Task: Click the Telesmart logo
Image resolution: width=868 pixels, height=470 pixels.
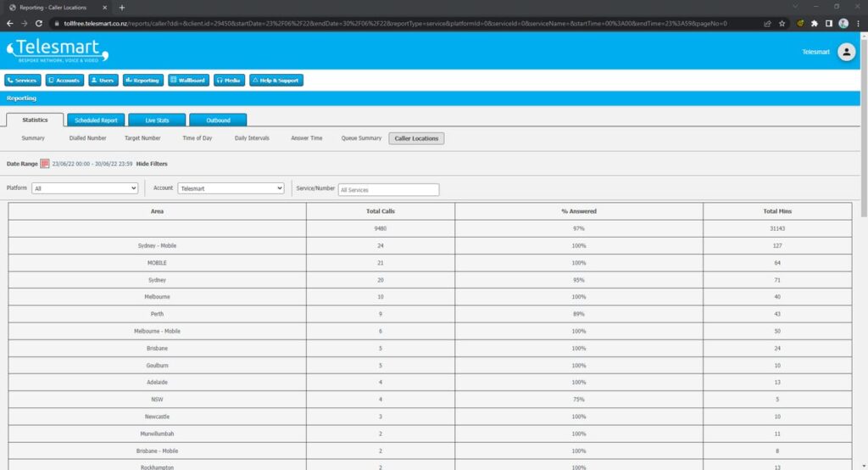Action: (x=58, y=50)
